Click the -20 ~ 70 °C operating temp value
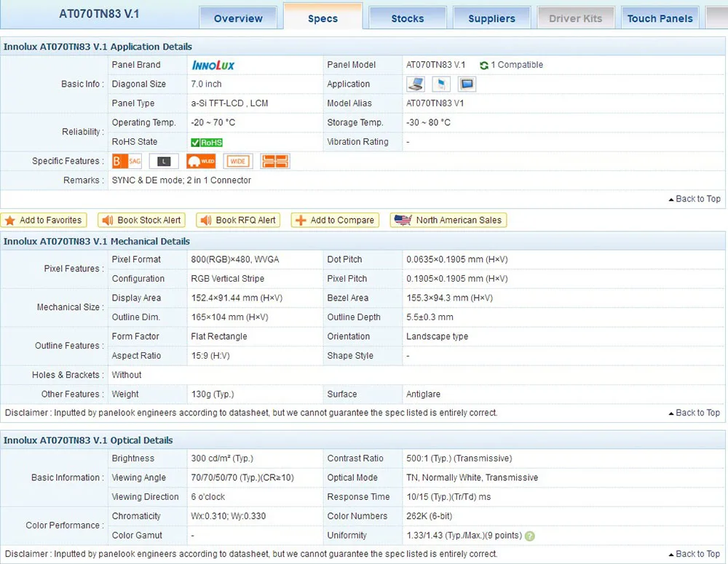 coord(213,122)
